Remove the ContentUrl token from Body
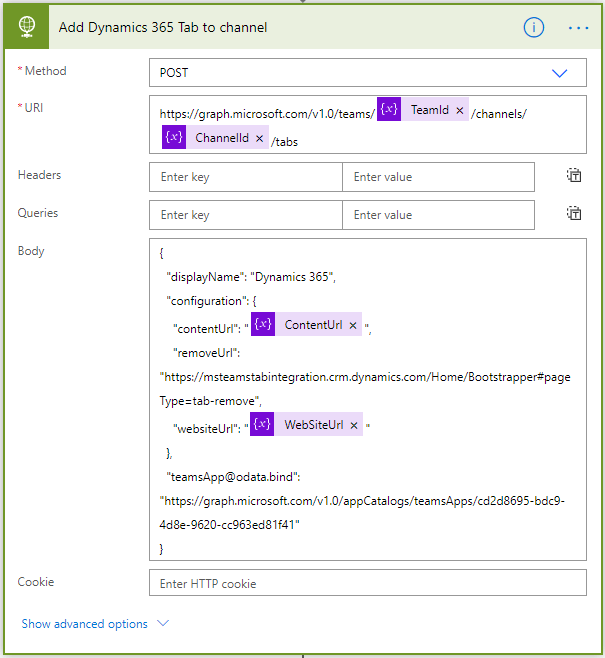 click(353, 325)
